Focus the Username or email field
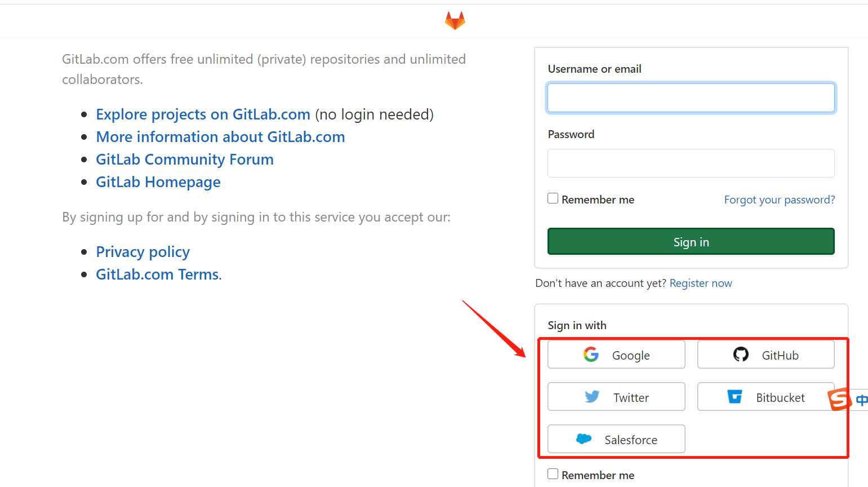 [691, 98]
